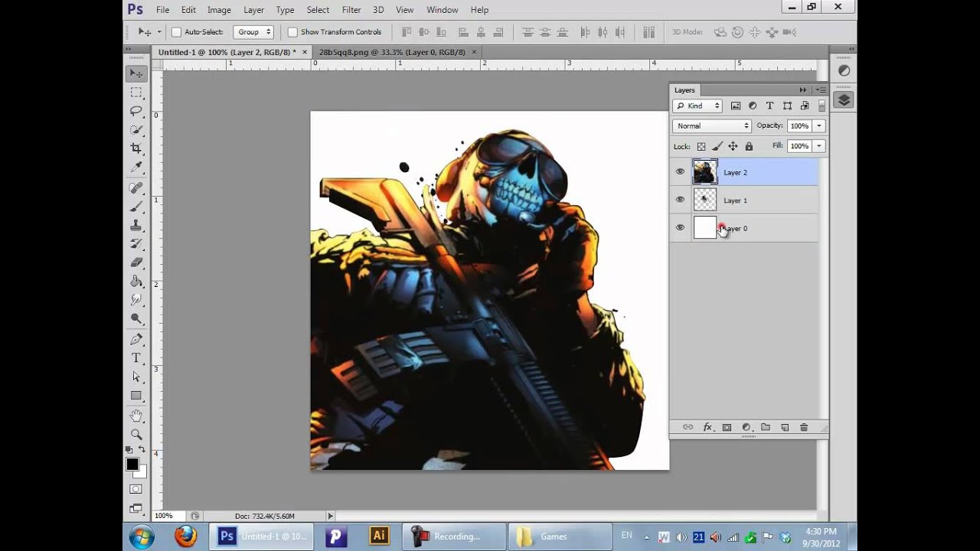Viewport: 980px width, 551px height.
Task: Click the Link layers icon
Action: 688,427
